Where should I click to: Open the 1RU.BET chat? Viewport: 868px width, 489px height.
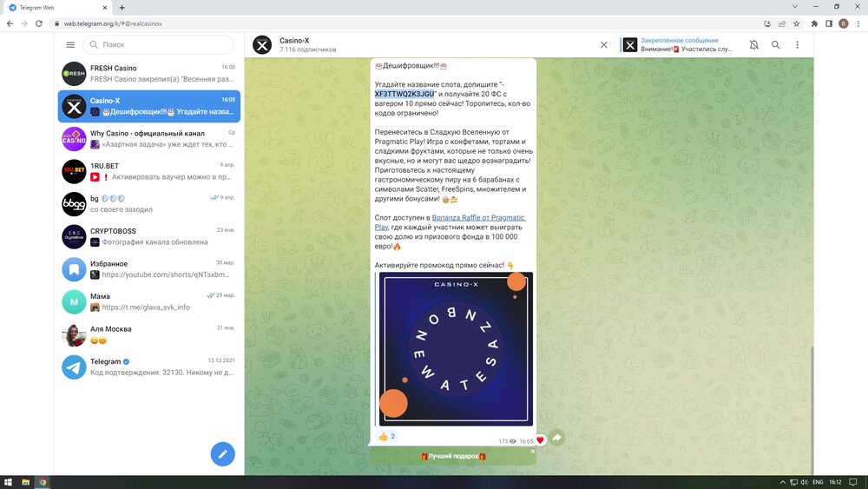pyautogui.click(x=149, y=172)
